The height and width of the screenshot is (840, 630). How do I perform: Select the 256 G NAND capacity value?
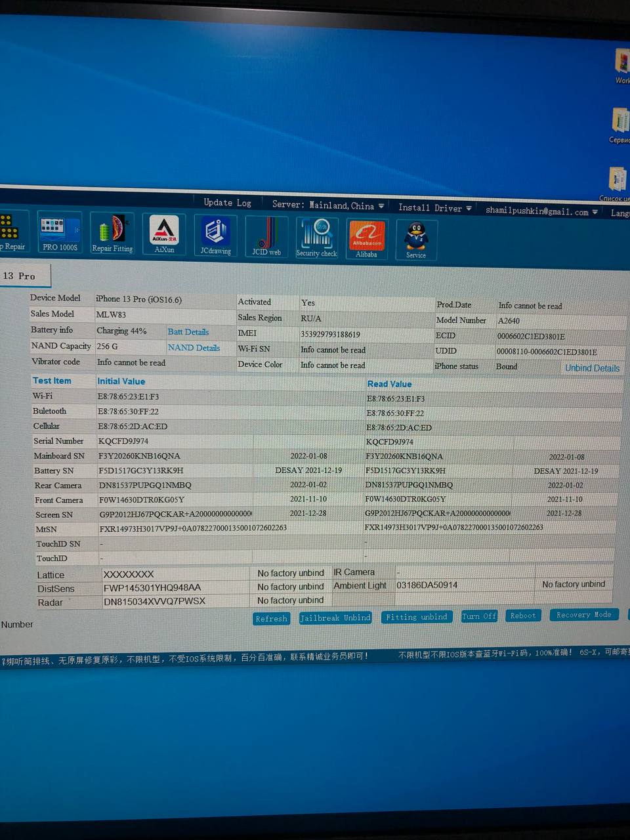click(108, 346)
